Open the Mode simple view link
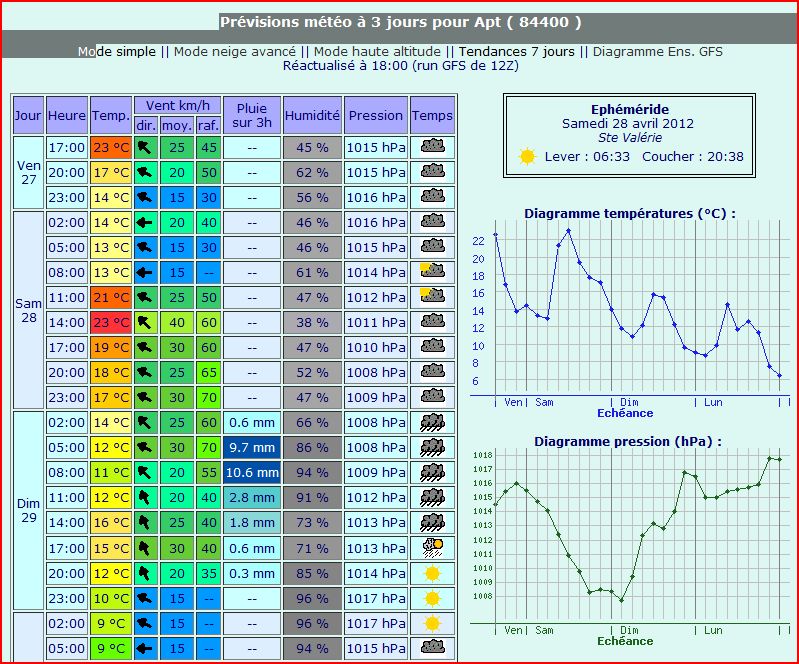 pos(117,51)
